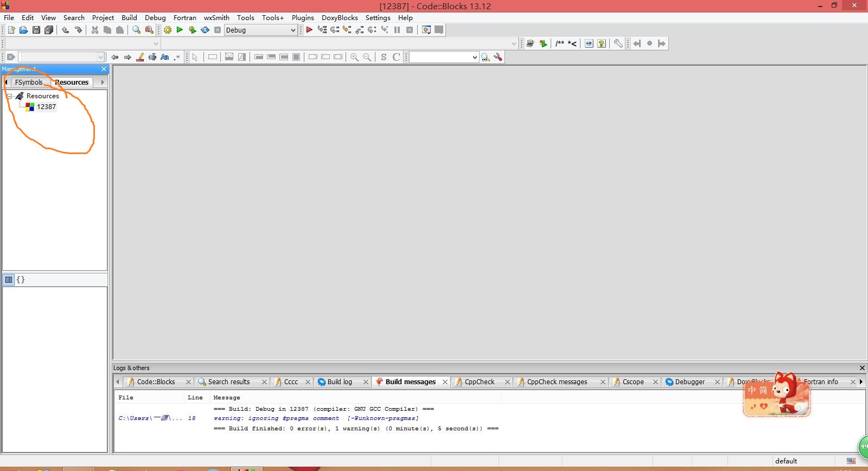Open the incremental search text dropdown
Viewport: 868px width, 471px height.
(100, 57)
